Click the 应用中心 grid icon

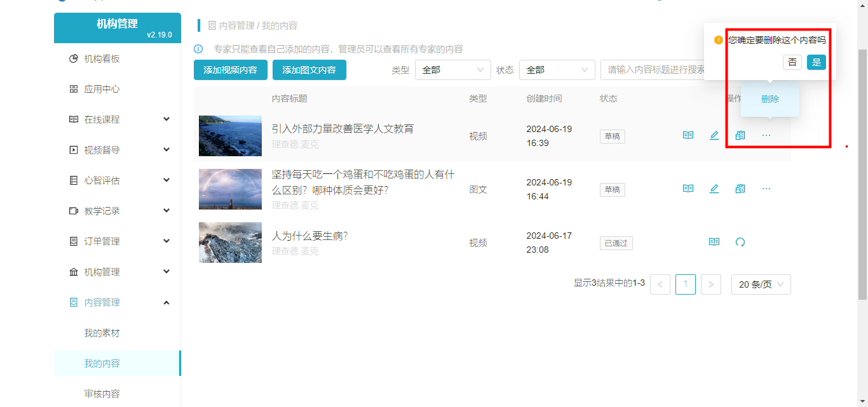(x=74, y=90)
